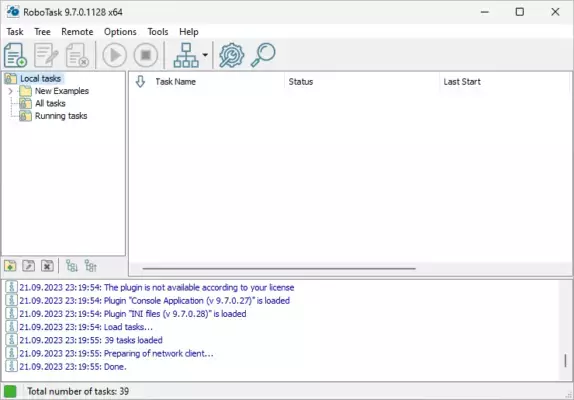Click the task list horizontal scrollbar
Viewport: 574px width, 400px height.
click(x=279, y=269)
